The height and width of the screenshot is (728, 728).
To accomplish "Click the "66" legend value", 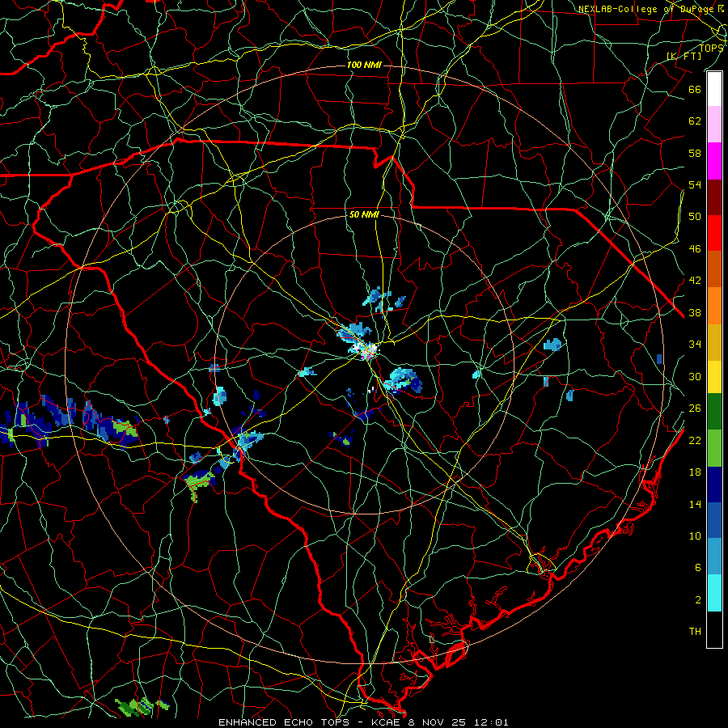I will (x=695, y=89).
